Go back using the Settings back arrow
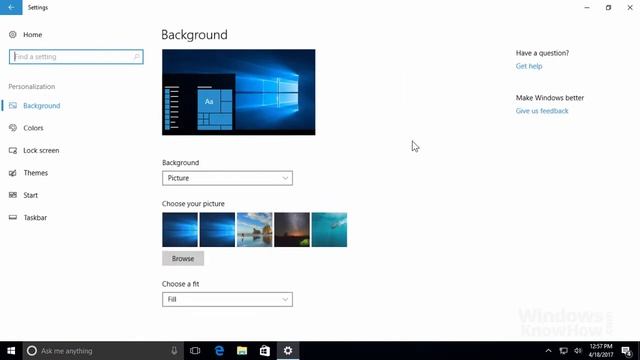This screenshot has width=640, height=360. [11, 7]
